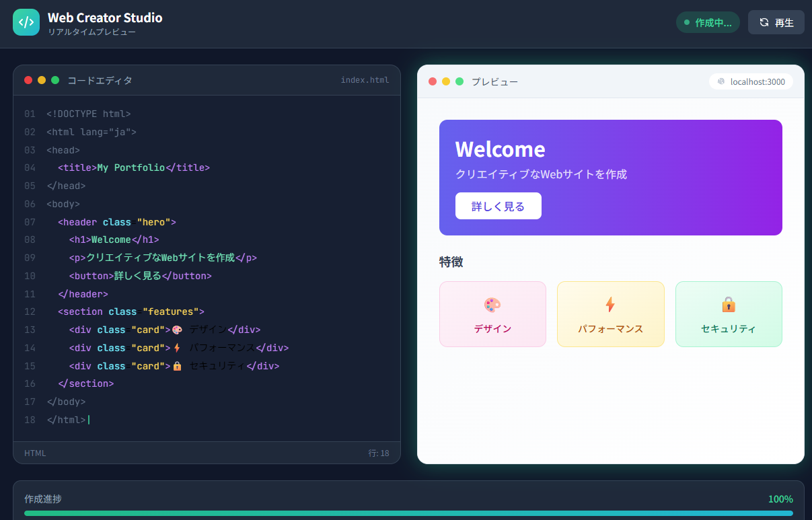Click the Welcome heading in preview
This screenshot has height=520, width=812.
pos(500,149)
